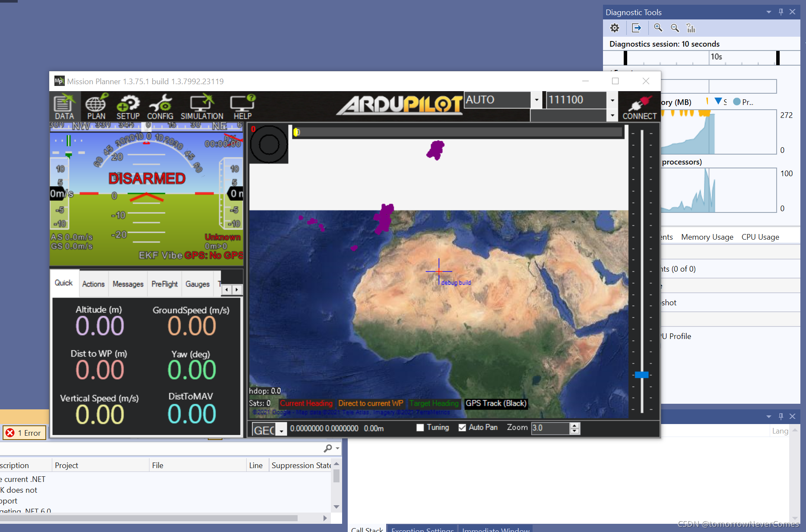
Task: Open the SIMULATION screen icon
Action: tap(202, 106)
